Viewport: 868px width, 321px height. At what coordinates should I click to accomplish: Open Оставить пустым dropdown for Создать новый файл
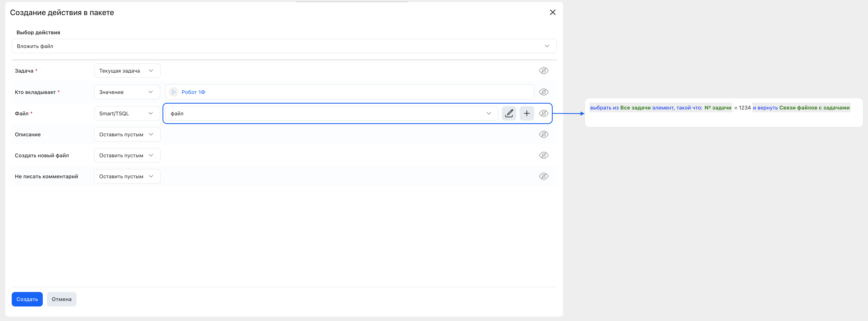point(127,155)
